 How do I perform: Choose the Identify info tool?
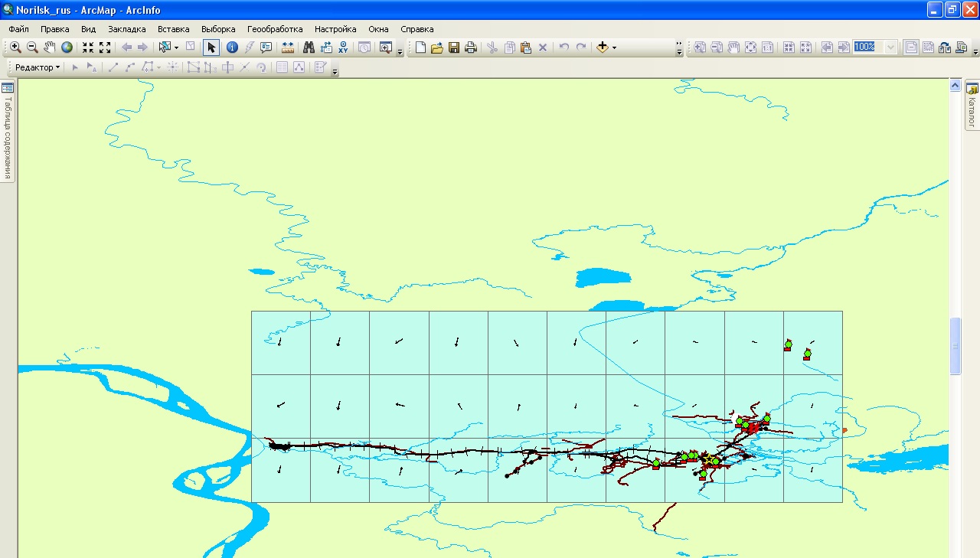tap(232, 47)
